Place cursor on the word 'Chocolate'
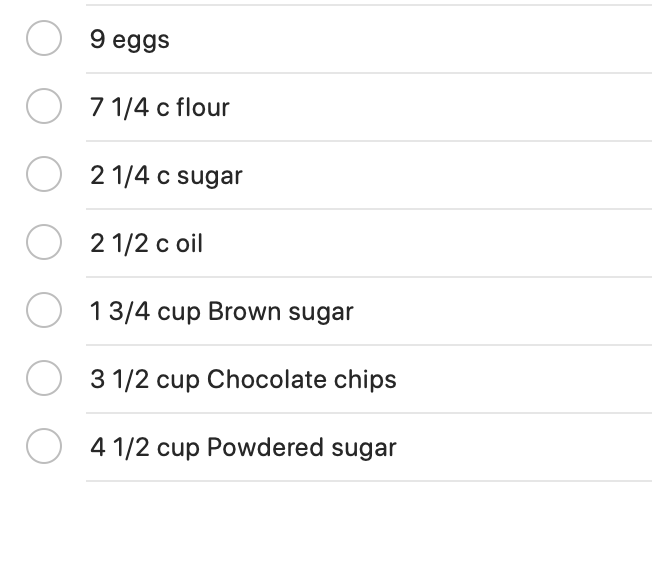 267,379
